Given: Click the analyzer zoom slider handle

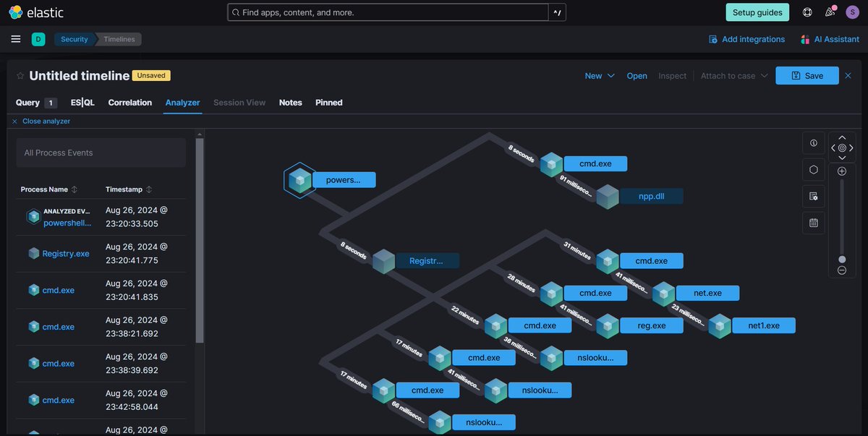Looking at the screenshot, I should coord(842,259).
